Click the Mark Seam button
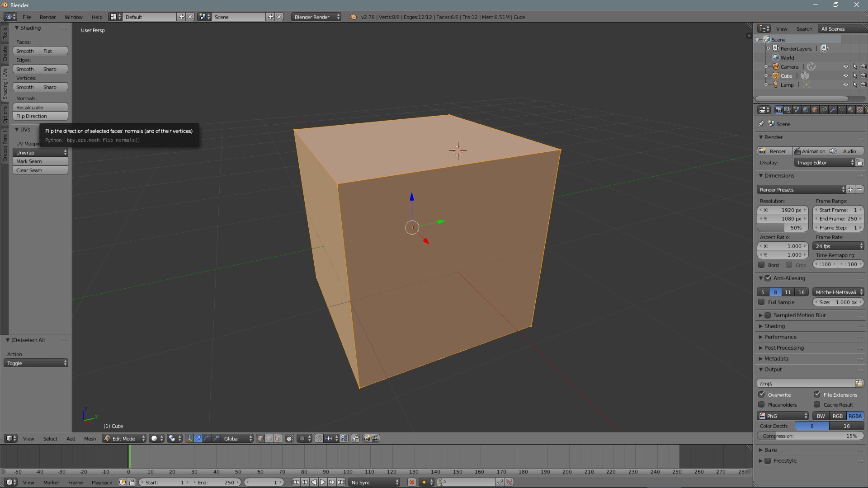The height and width of the screenshot is (488, 868). point(40,161)
